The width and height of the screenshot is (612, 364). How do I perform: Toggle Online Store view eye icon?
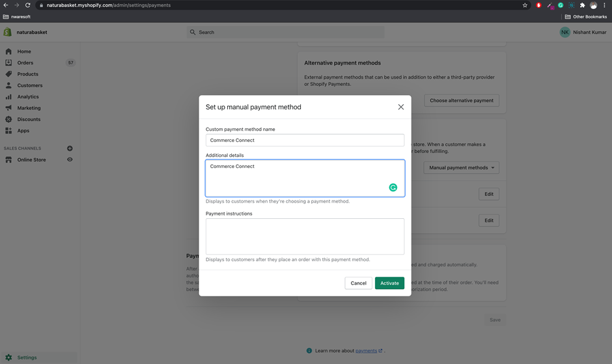pyautogui.click(x=70, y=160)
